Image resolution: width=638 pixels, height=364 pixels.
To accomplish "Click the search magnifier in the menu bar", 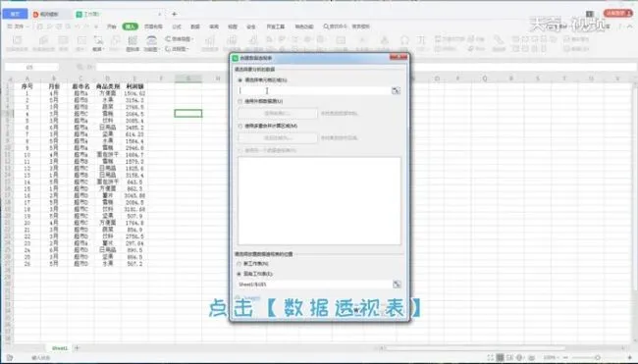I will pyautogui.click(x=326, y=26).
